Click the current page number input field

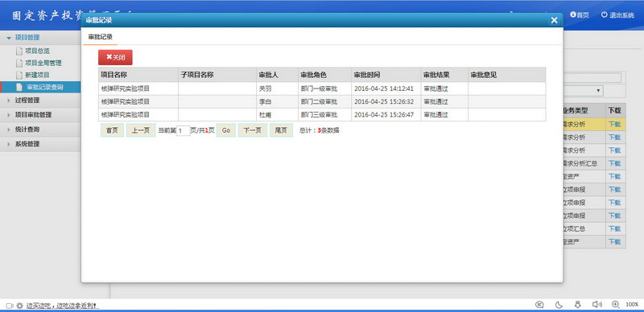pyautogui.click(x=184, y=131)
